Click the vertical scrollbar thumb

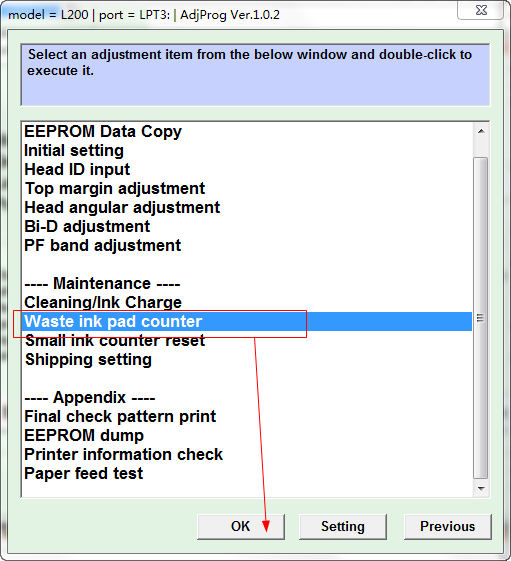click(x=481, y=318)
